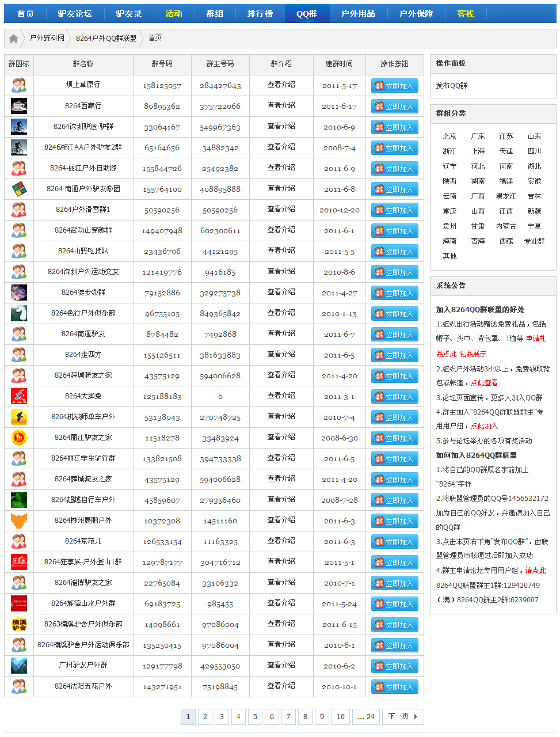Click 立即加入 for 广州驴友户外群

pyautogui.click(x=395, y=666)
